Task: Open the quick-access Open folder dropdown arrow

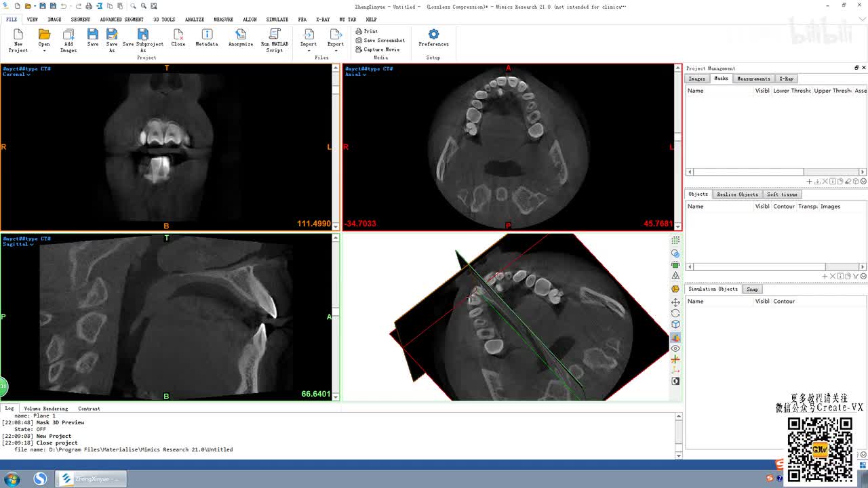Action: coord(35,6)
